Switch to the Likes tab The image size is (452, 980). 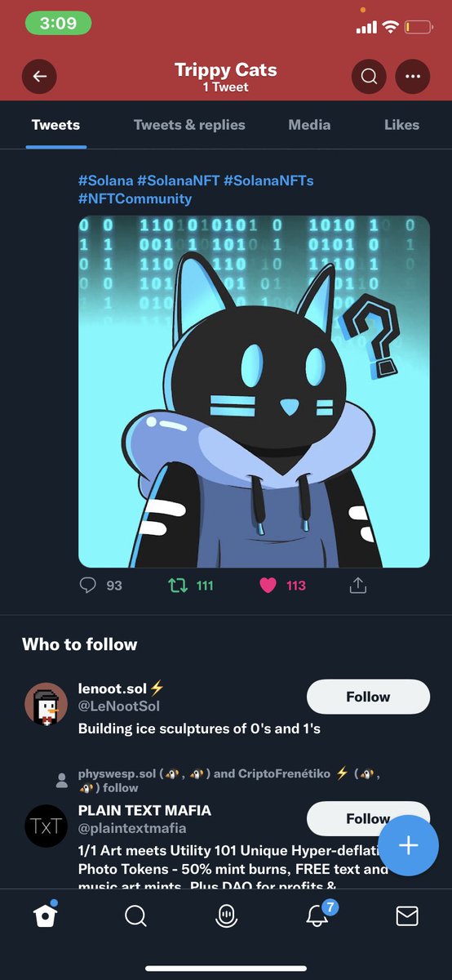(x=401, y=125)
